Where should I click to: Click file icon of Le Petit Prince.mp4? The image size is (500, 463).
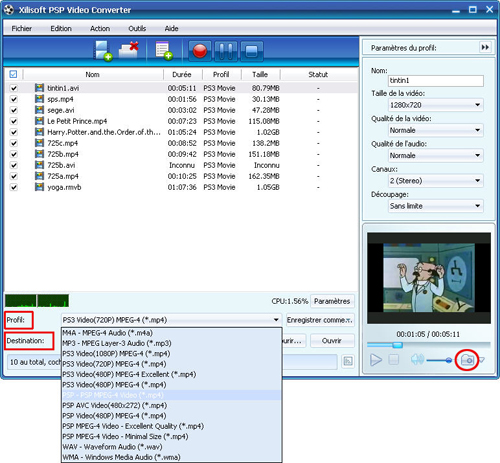(39, 121)
